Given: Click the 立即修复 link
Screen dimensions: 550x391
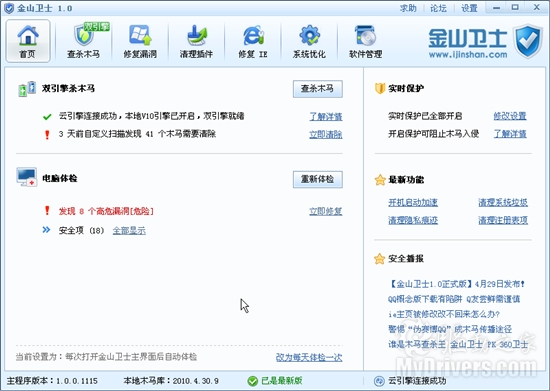Looking at the screenshot, I should (x=326, y=211).
